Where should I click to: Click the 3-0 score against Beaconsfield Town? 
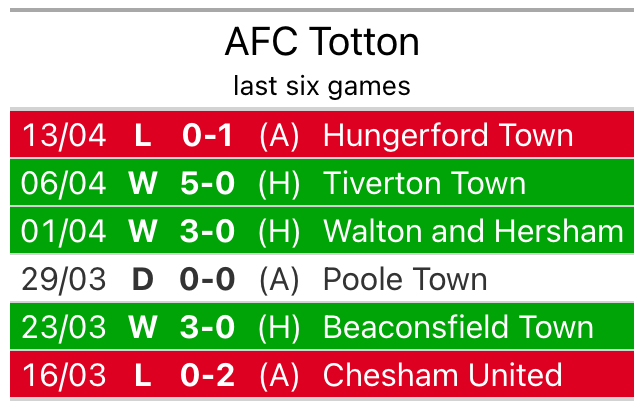[208, 327]
